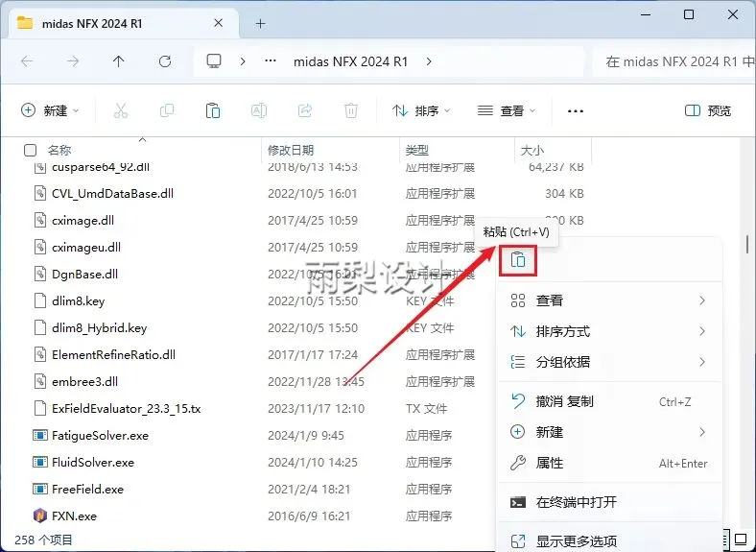Viewport: 756px width, 552px height.
Task: Click the DgnBase.dll file icon
Action: tap(40, 274)
